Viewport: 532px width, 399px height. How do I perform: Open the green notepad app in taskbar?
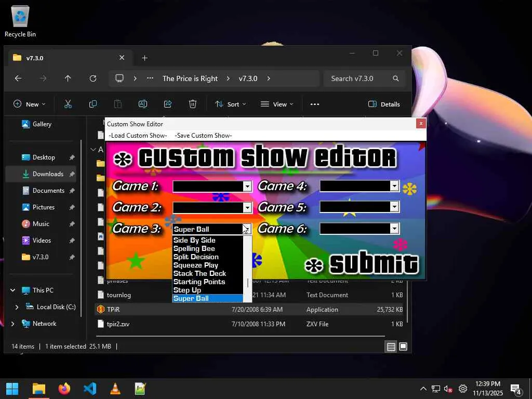coord(140,389)
